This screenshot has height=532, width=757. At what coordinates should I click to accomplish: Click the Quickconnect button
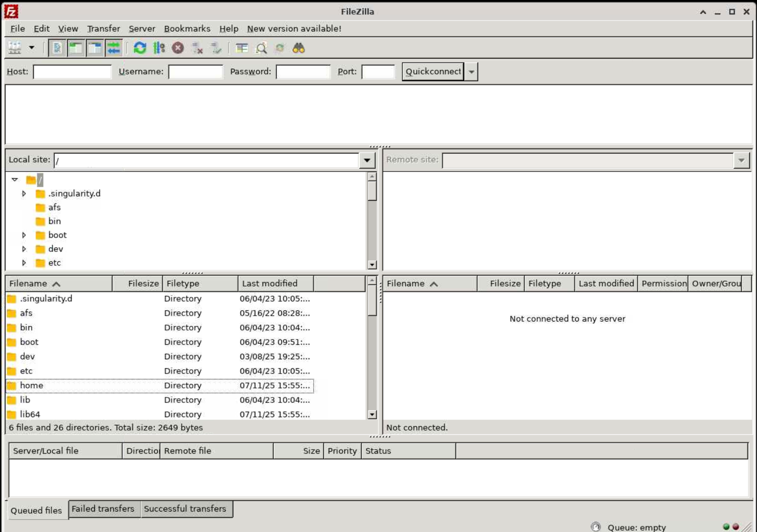pos(433,72)
